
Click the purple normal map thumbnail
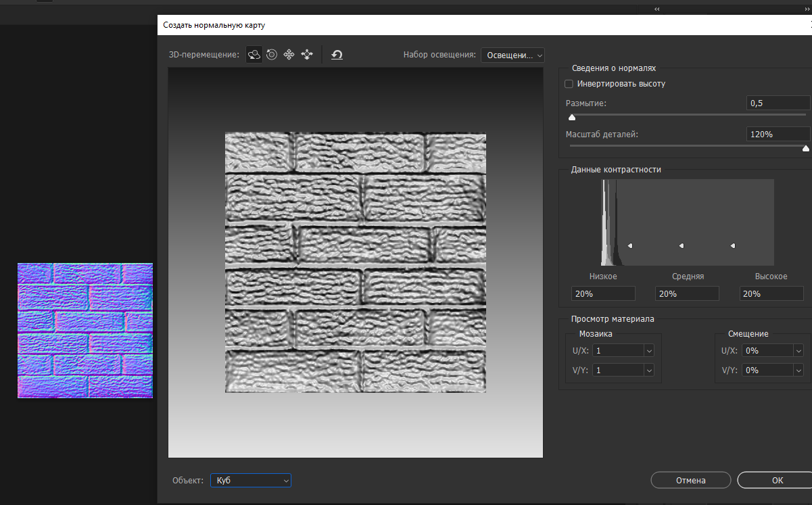(x=85, y=331)
